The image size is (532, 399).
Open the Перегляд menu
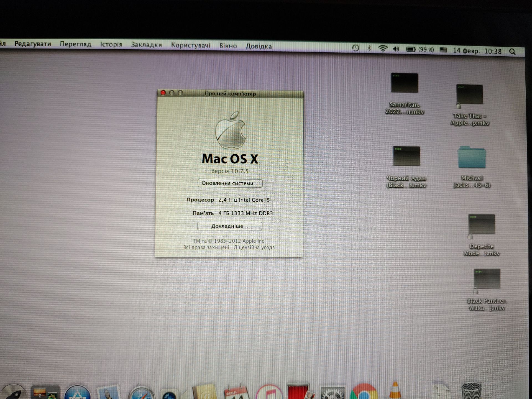coord(75,44)
